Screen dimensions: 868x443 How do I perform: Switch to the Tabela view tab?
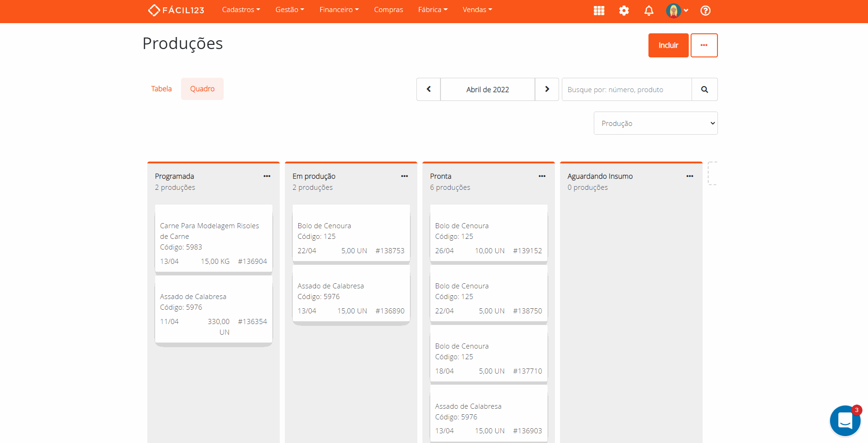[161, 89]
